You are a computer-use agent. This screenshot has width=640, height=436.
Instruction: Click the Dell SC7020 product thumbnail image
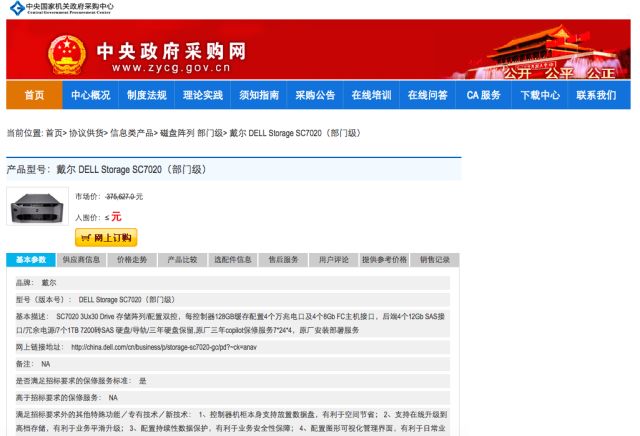pyautogui.click(x=38, y=207)
